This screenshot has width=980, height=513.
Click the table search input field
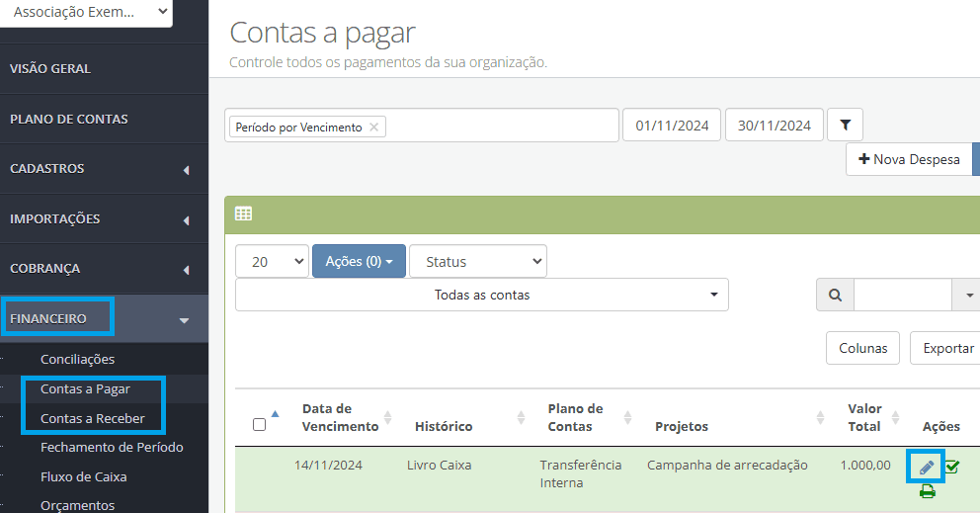pyautogui.click(x=903, y=295)
